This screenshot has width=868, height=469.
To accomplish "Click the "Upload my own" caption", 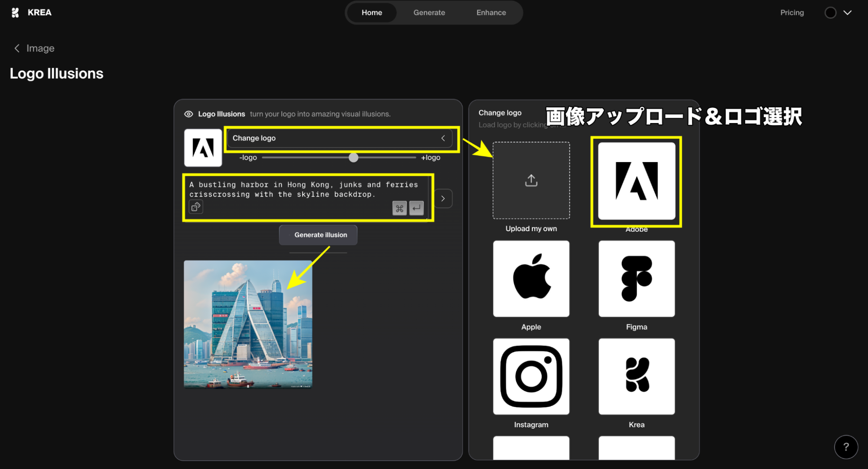I will pos(531,229).
